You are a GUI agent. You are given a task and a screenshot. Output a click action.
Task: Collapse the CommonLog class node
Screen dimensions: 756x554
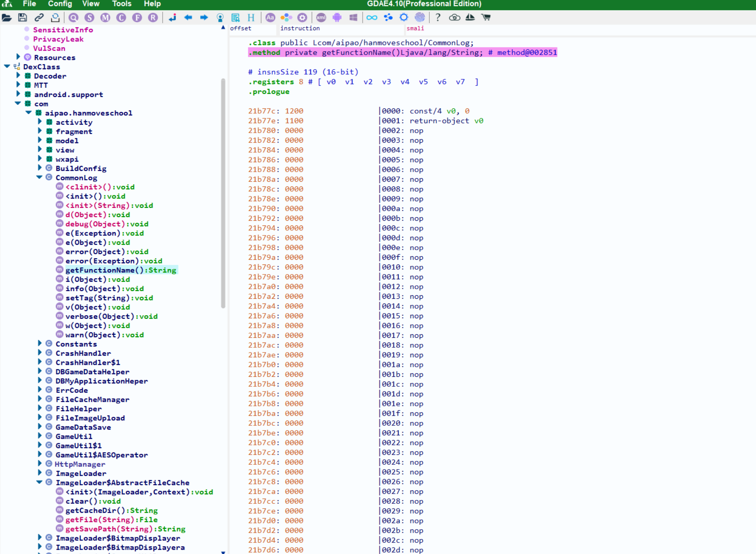coord(39,177)
